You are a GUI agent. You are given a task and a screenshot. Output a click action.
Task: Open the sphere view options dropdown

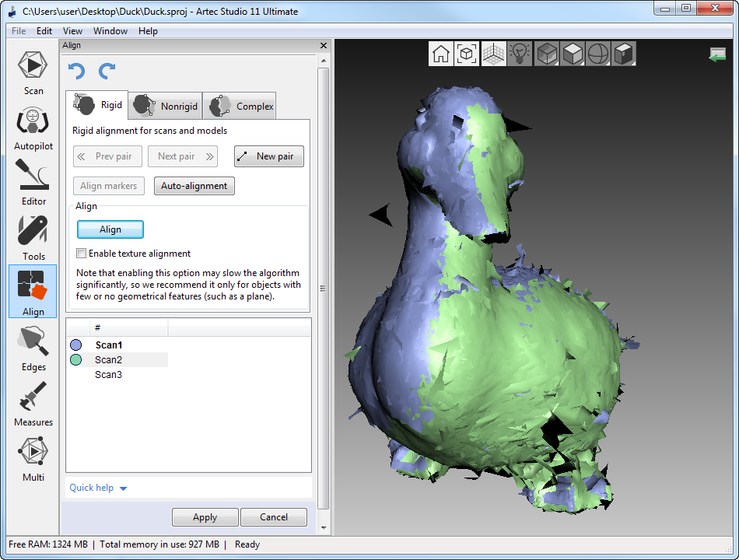tap(598, 54)
